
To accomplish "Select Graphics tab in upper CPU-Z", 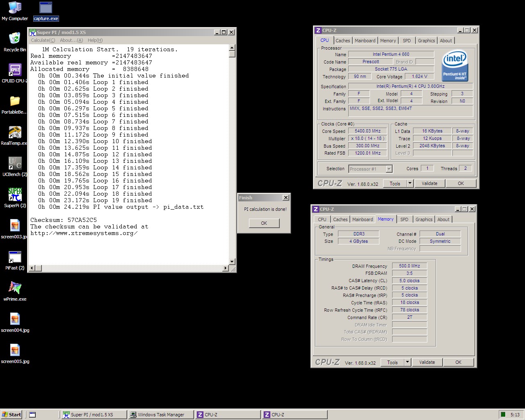I will 426,41.
